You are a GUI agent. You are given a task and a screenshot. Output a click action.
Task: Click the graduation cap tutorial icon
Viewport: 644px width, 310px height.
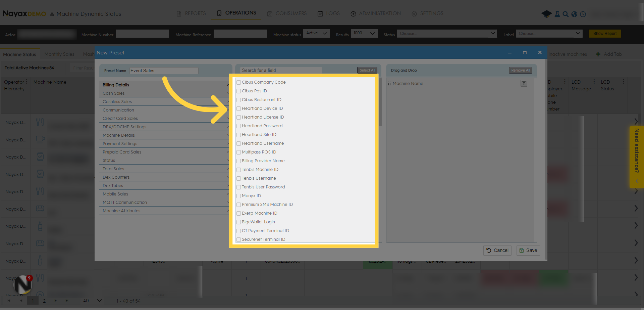[546, 14]
